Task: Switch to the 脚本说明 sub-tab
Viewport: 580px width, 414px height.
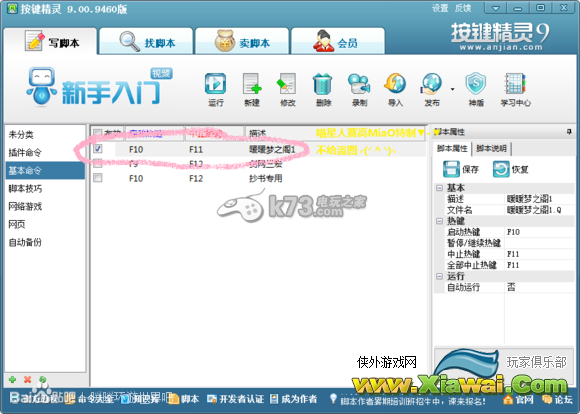Action: [x=491, y=149]
